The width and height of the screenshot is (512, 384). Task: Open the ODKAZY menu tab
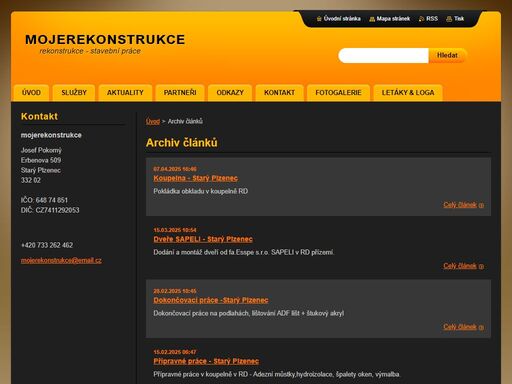point(230,93)
